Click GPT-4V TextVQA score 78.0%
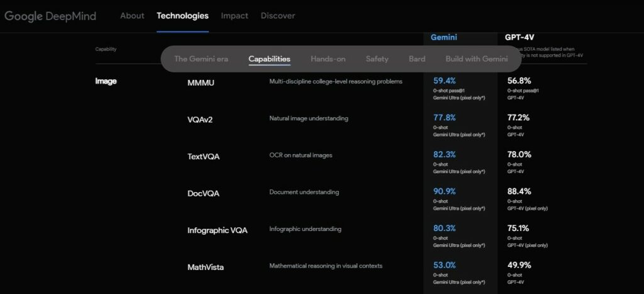The width and height of the screenshot is (644, 294). (519, 155)
